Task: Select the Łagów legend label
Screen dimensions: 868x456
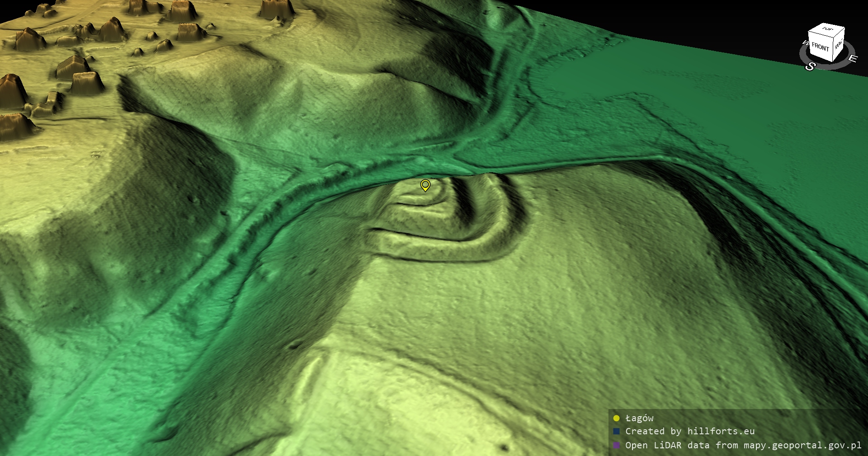Action: [x=639, y=418]
